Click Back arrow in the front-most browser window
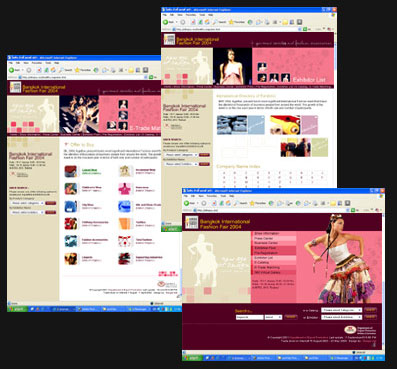The width and height of the screenshot is (397, 369). click(187, 203)
